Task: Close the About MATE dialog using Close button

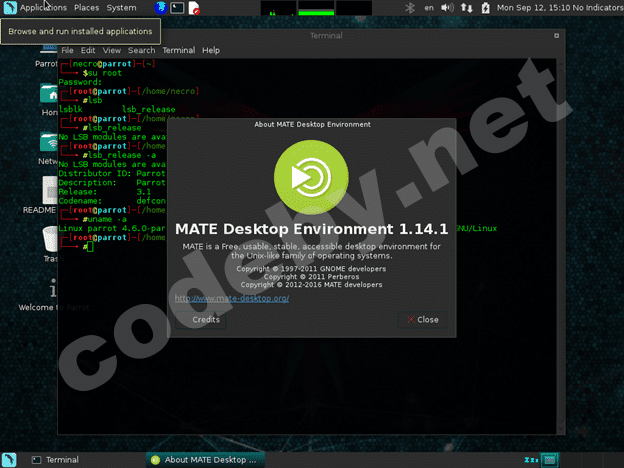Action: (x=420, y=320)
